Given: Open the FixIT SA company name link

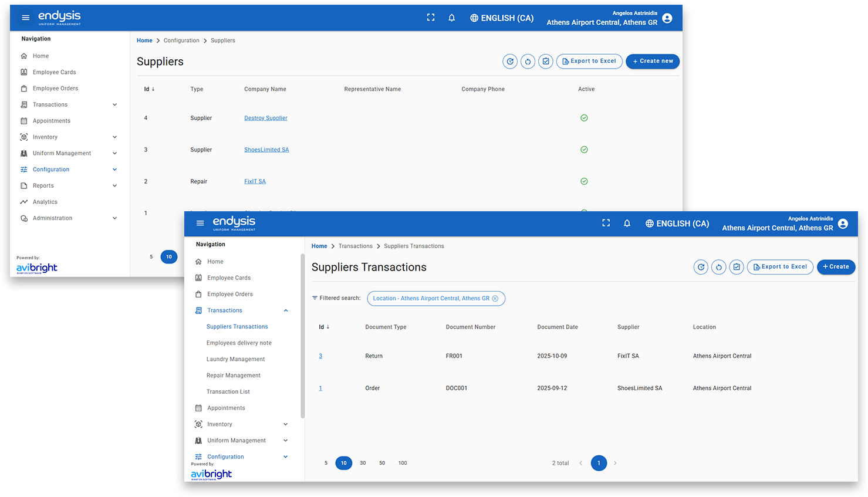Looking at the screenshot, I should pyautogui.click(x=255, y=181).
